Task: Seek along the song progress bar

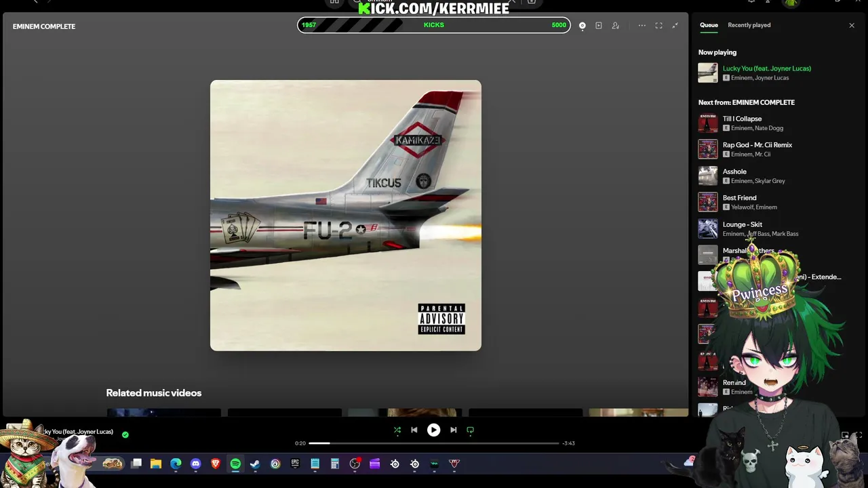Action: [x=433, y=443]
